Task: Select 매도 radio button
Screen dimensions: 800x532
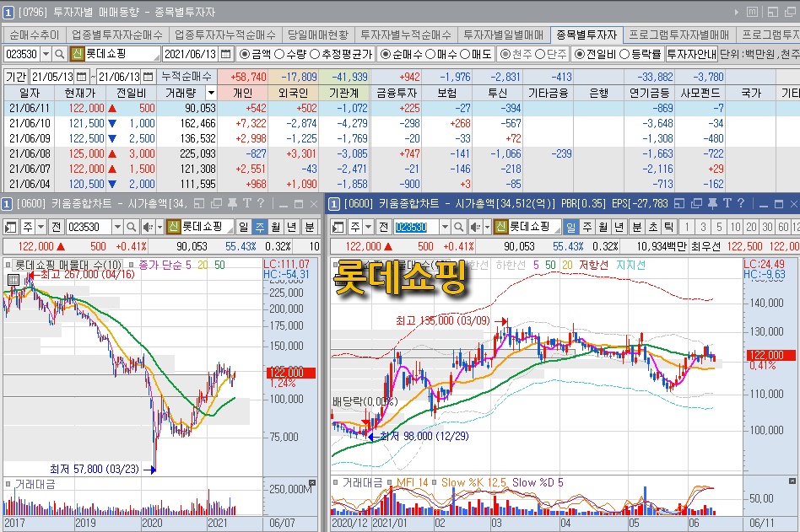Action: (x=465, y=54)
